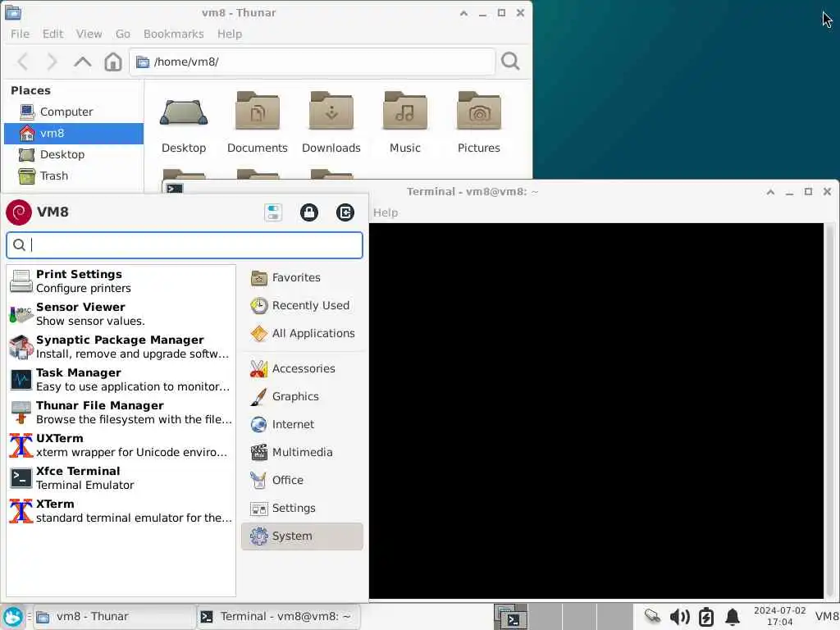Click the first workspace in the pager
Viewport: 840px width, 630px height.
coord(510,617)
